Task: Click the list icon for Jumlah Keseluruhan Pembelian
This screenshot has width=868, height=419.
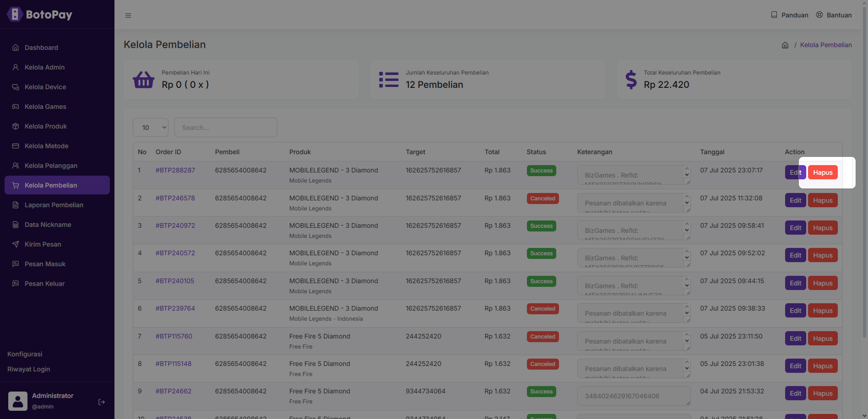Action: pyautogui.click(x=389, y=80)
